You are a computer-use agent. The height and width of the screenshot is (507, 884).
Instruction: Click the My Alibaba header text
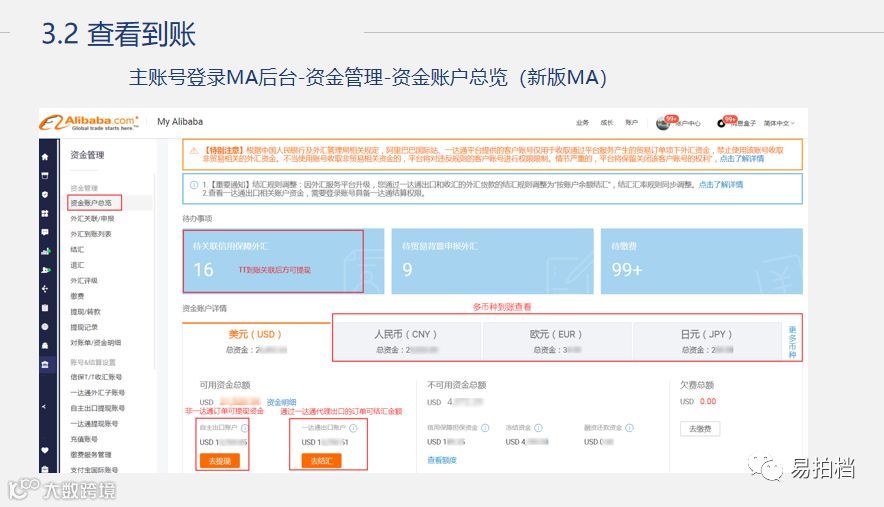click(x=180, y=121)
